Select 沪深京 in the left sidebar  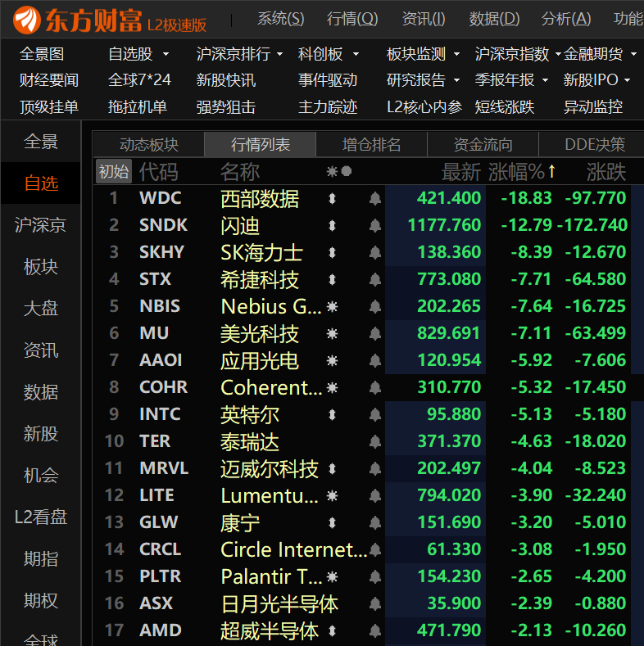(x=40, y=225)
